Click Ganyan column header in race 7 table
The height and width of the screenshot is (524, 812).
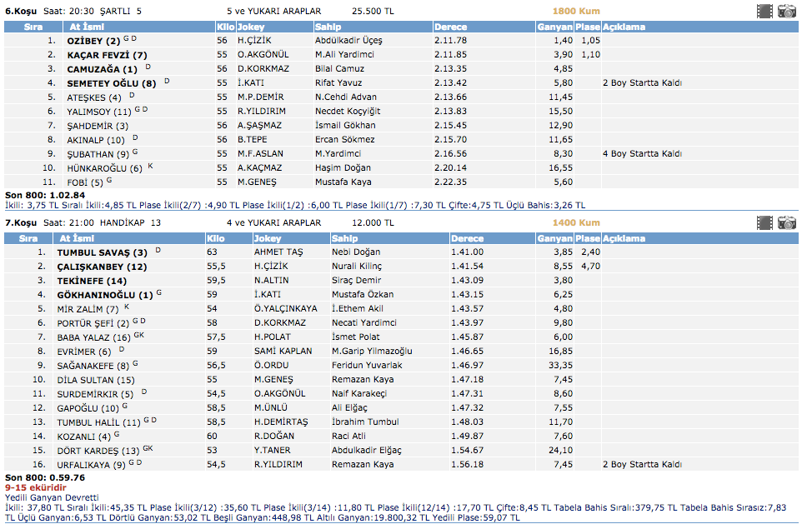click(x=554, y=238)
